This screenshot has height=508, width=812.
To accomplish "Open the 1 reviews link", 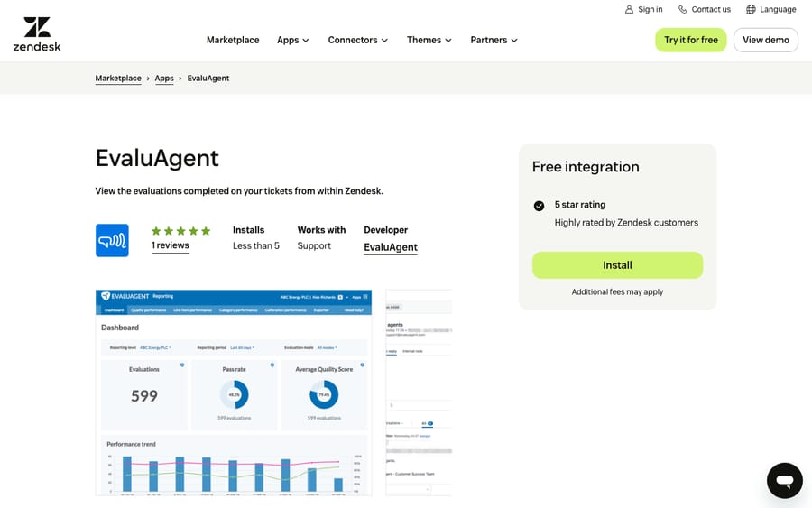I will point(171,245).
